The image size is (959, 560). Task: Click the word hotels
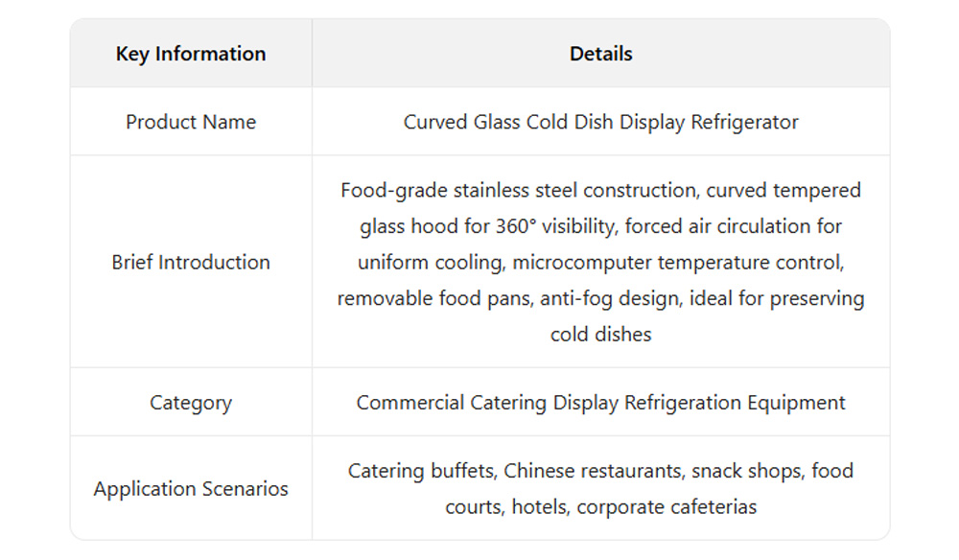coord(539,506)
